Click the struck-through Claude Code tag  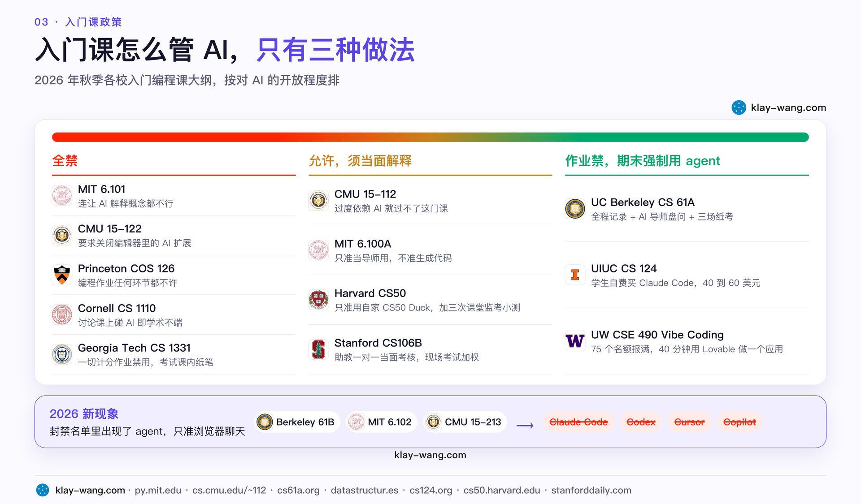tap(578, 422)
